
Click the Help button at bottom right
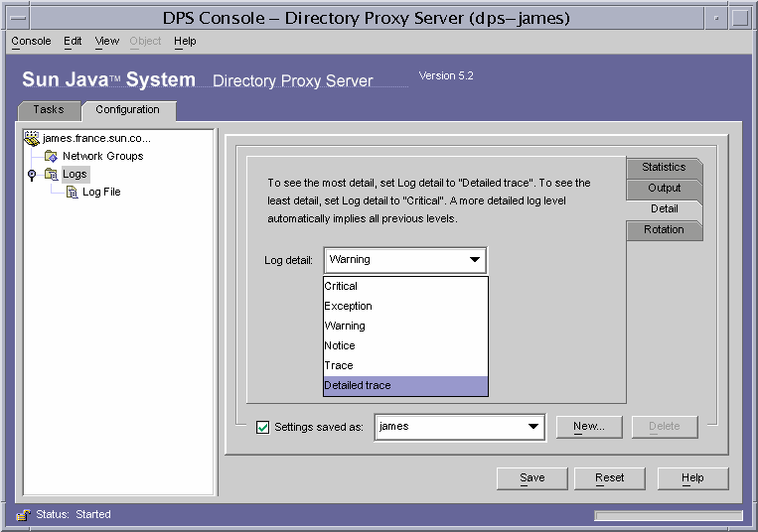[692, 478]
